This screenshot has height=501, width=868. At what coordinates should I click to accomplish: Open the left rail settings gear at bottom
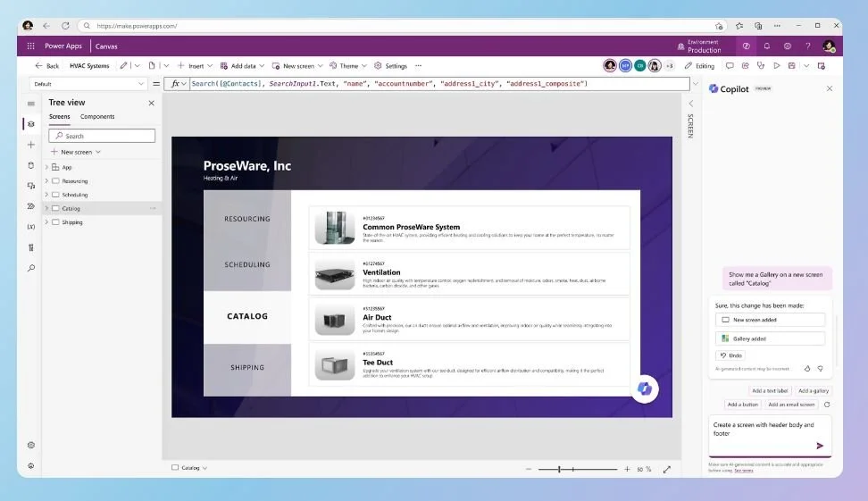(31, 445)
